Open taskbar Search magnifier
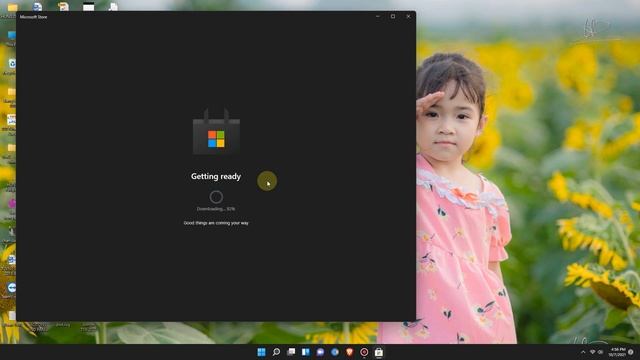Image resolution: width=640 pixels, height=360 pixels. tap(276, 352)
